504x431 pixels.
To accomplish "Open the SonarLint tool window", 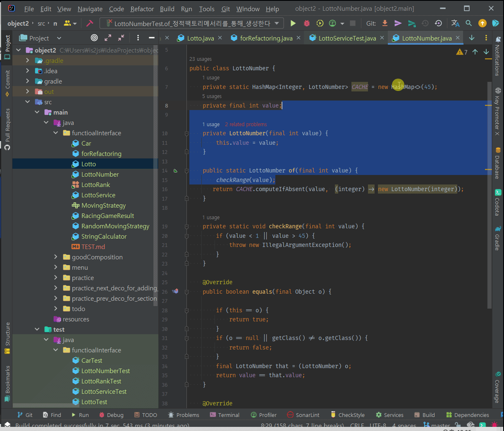I will coord(303,415).
